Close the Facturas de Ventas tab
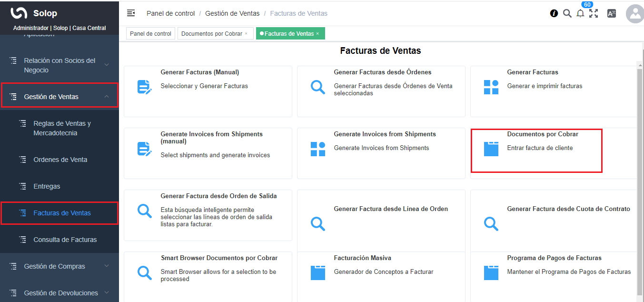This screenshot has height=302, width=644. click(317, 34)
